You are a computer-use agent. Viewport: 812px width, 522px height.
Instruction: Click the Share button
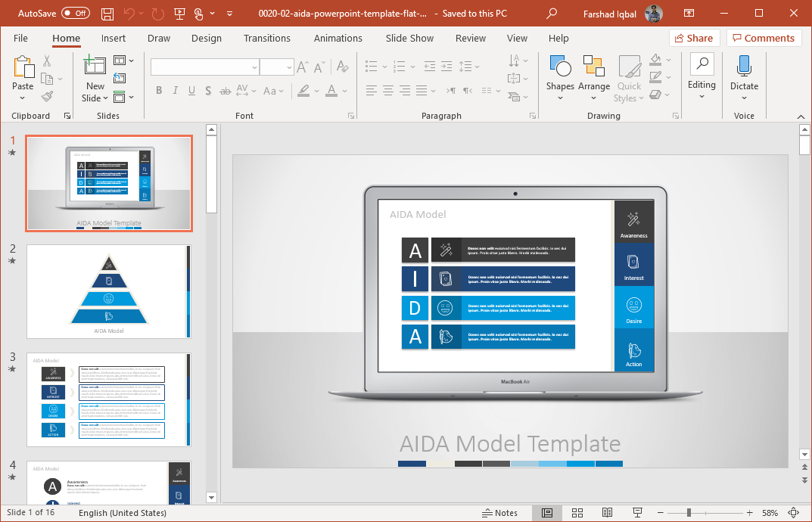694,38
